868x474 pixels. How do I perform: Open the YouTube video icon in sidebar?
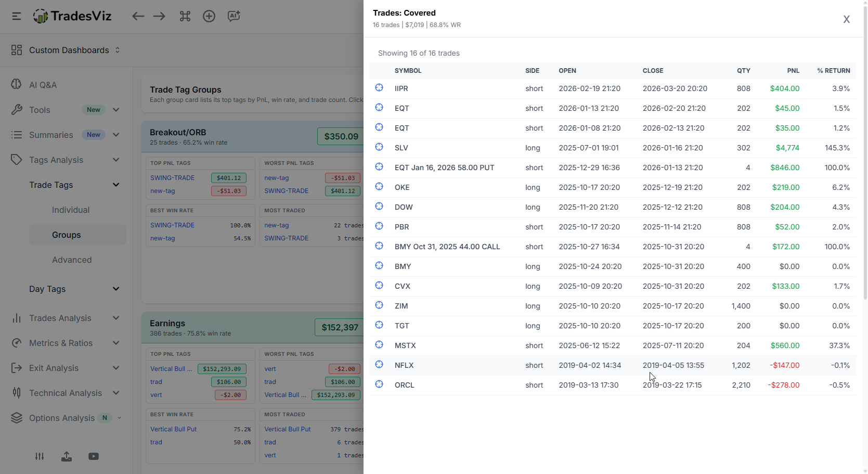[94, 456]
